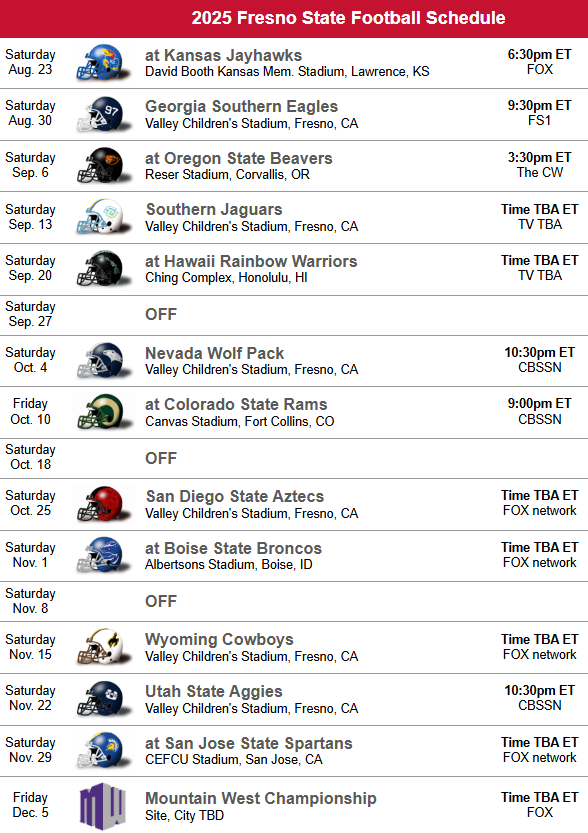Click the Utah State Aggies helmet icon
The image size is (588, 833).
tap(103, 699)
